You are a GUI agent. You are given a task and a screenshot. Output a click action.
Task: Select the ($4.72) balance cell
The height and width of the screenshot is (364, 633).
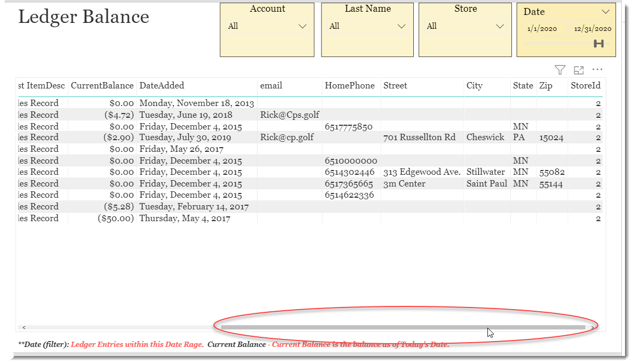pyautogui.click(x=119, y=115)
